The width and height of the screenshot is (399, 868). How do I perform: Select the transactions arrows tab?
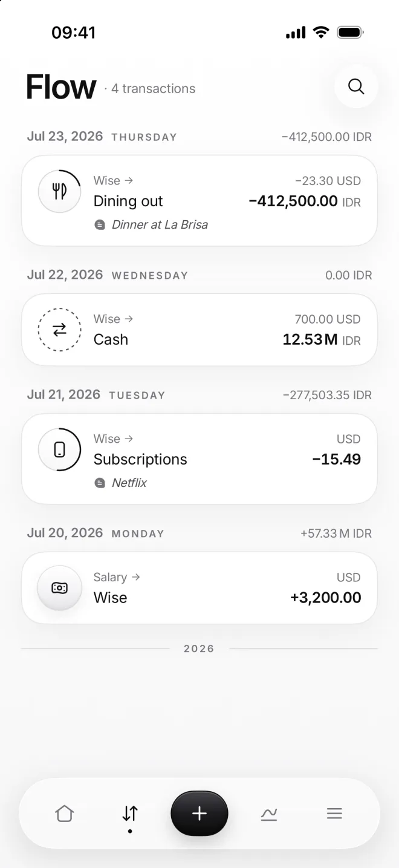[130, 814]
